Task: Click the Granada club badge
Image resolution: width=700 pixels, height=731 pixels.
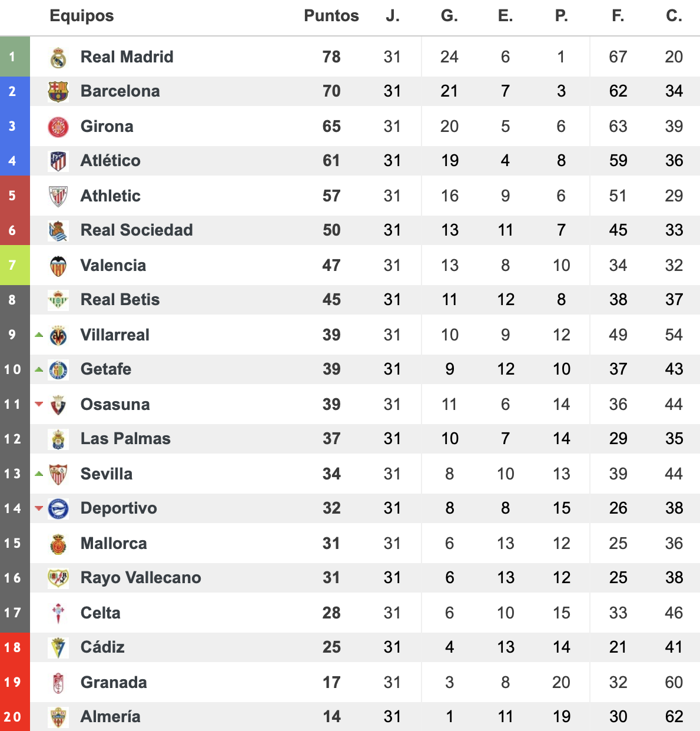Action: pos(58,683)
